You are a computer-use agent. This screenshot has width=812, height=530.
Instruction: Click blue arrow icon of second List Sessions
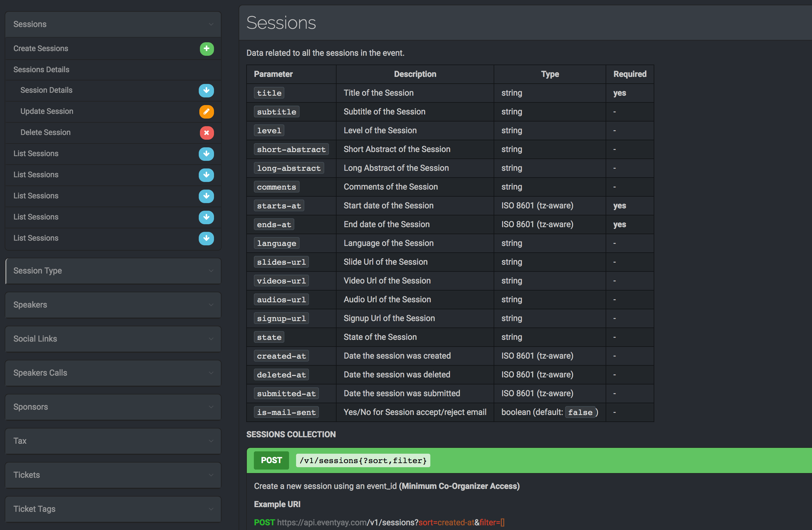coord(206,175)
